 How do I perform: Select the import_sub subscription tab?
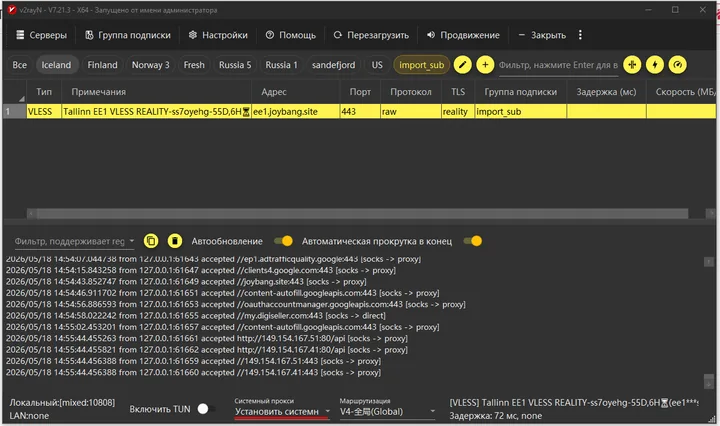[x=421, y=65]
